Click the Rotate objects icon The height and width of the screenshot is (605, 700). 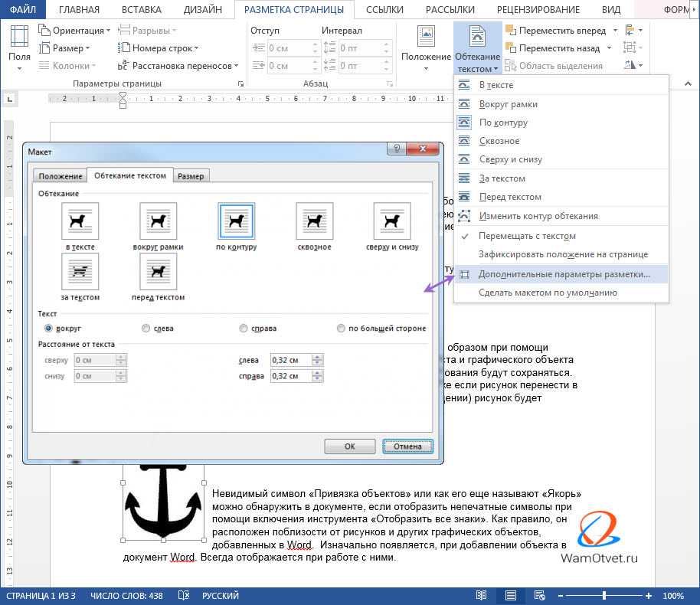633,66
